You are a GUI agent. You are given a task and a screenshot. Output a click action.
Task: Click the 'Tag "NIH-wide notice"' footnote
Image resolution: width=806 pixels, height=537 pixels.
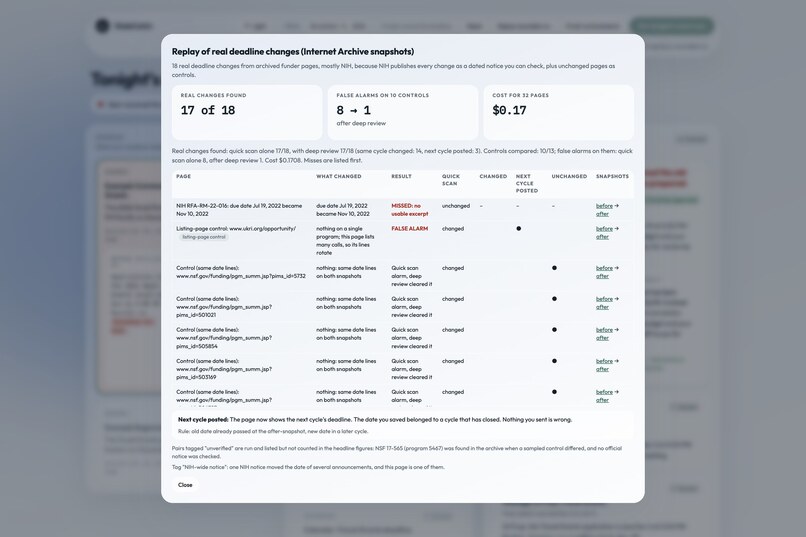tap(308, 467)
